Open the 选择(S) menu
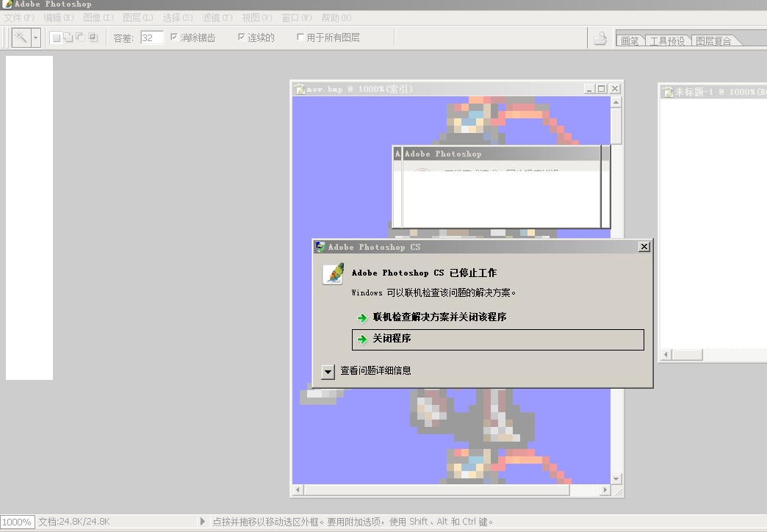 178,18
